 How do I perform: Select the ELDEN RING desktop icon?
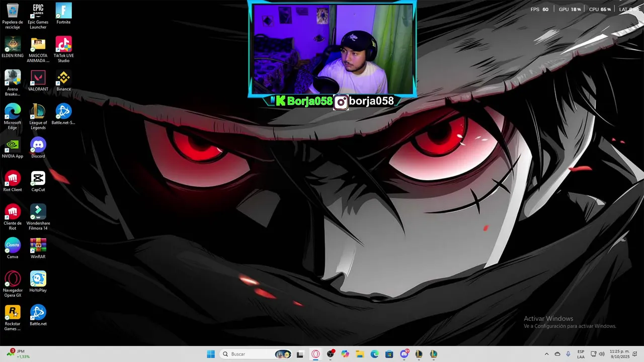pos(13,47)
